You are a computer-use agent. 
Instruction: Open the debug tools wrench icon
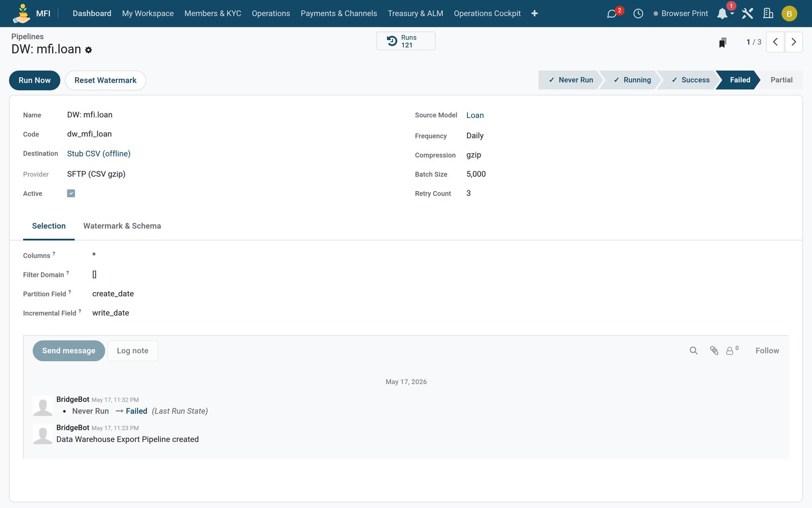click(748, 13)
